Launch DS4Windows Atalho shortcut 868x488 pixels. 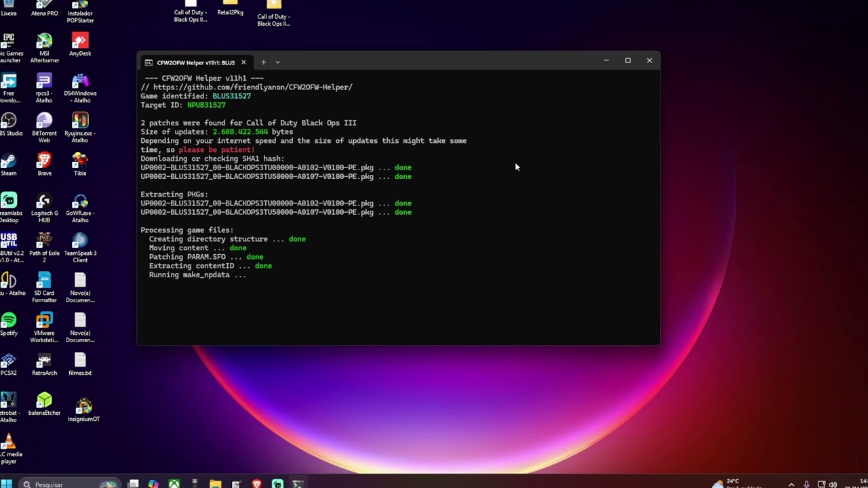point(80,89)
